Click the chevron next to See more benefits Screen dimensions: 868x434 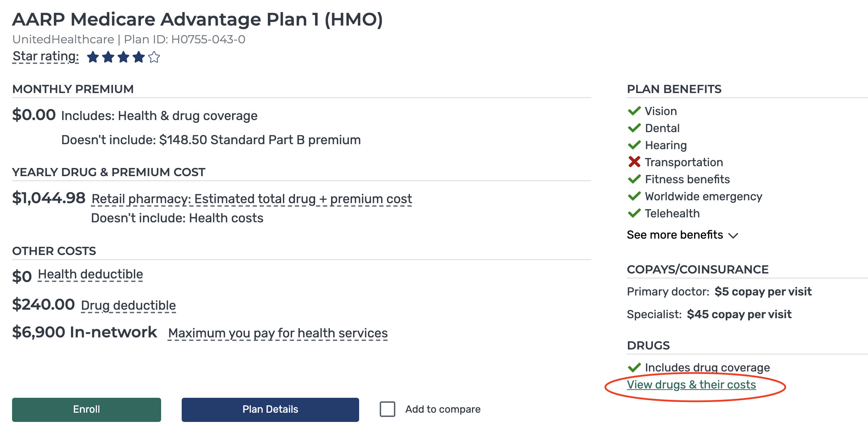[x=733, y=235]
